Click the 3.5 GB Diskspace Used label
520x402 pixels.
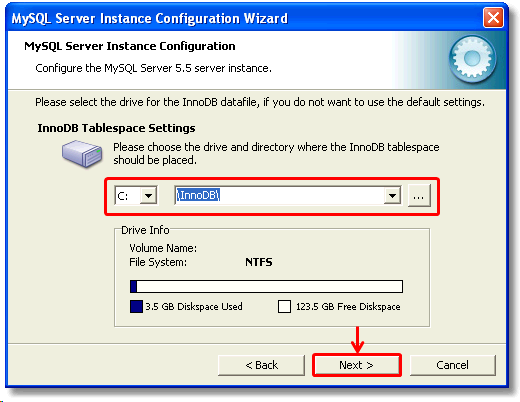(x=194, y=306)
